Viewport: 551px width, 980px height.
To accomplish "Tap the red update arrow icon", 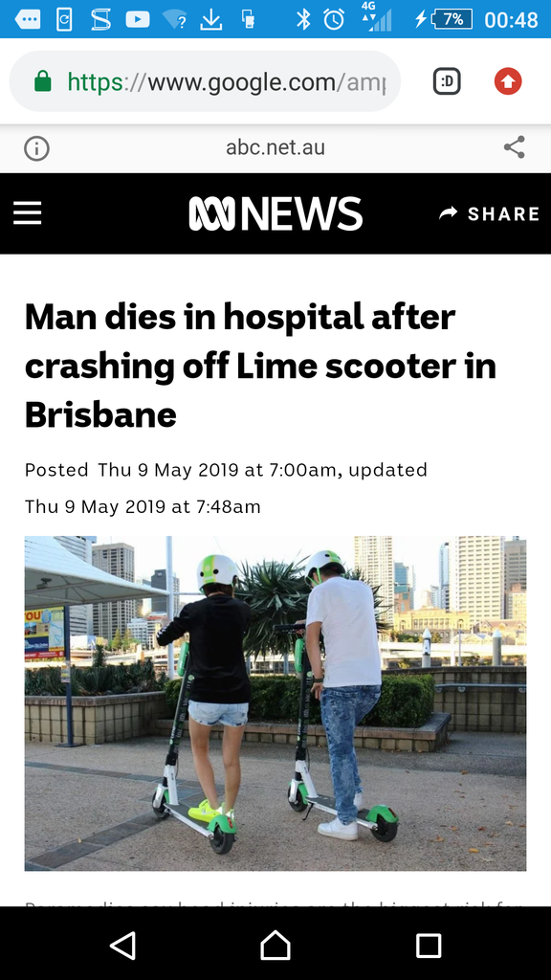I will pos(508,81).
